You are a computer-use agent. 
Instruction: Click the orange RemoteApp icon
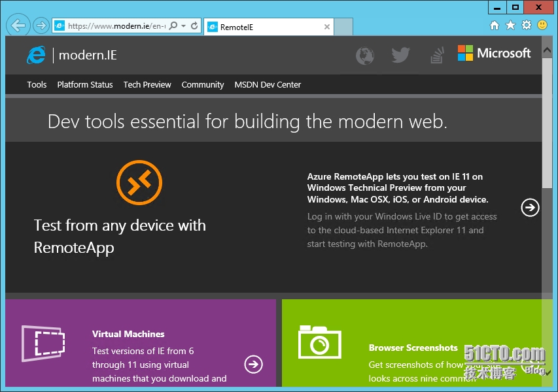[x=139, y=182]
